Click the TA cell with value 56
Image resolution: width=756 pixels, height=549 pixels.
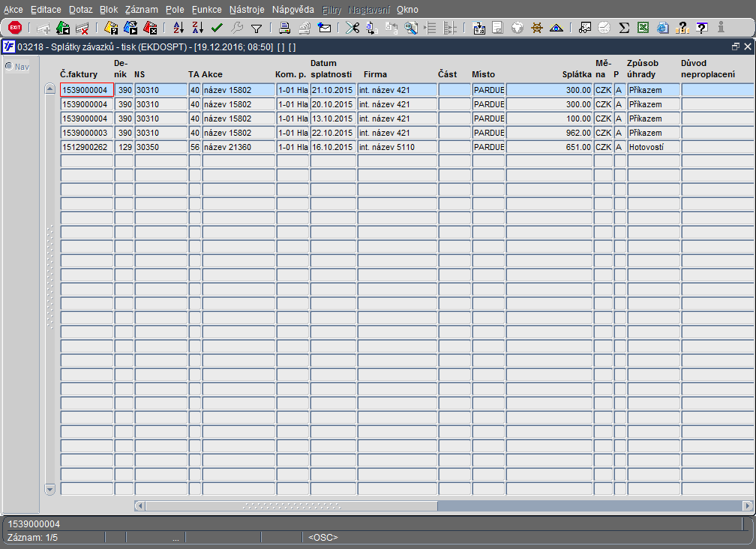[195, 147]
